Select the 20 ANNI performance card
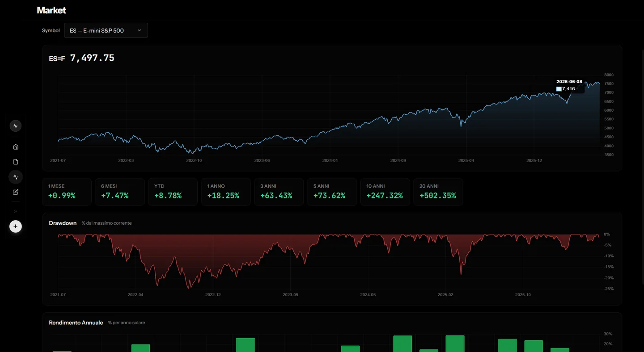 [438, 192]
